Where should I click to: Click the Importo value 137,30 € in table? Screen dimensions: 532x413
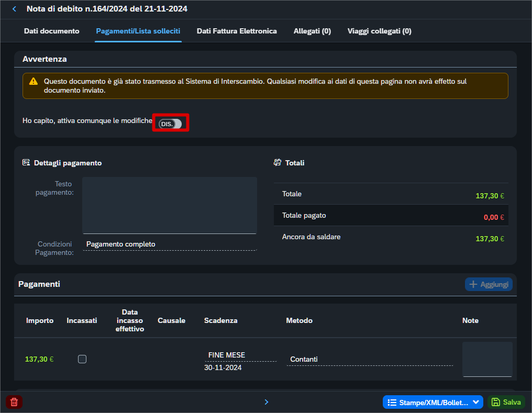[x=39, y=359]
